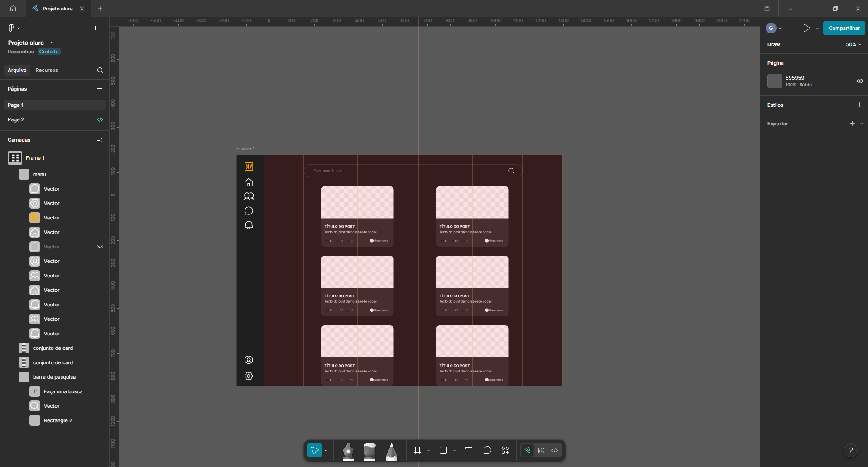Select the barra de pesquisa layer
This screenshot has width=868, height=467.
tap(54, 377)
